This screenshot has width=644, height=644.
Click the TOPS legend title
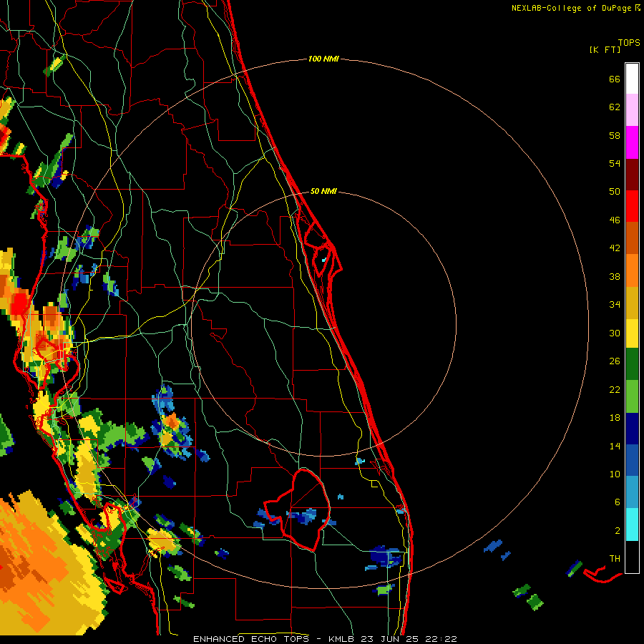point(629,43)
